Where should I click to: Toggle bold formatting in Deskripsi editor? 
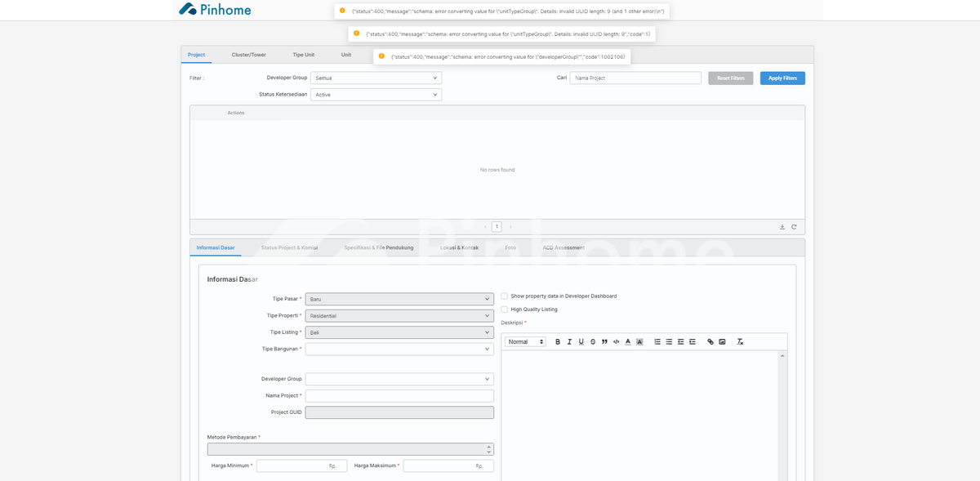(x=558, y=341)
